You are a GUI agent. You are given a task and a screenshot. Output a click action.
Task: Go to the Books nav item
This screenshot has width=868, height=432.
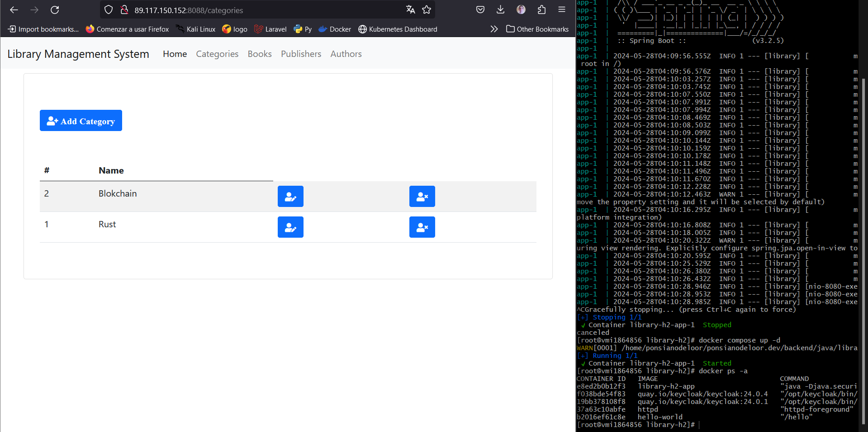[x=260, y=54]
